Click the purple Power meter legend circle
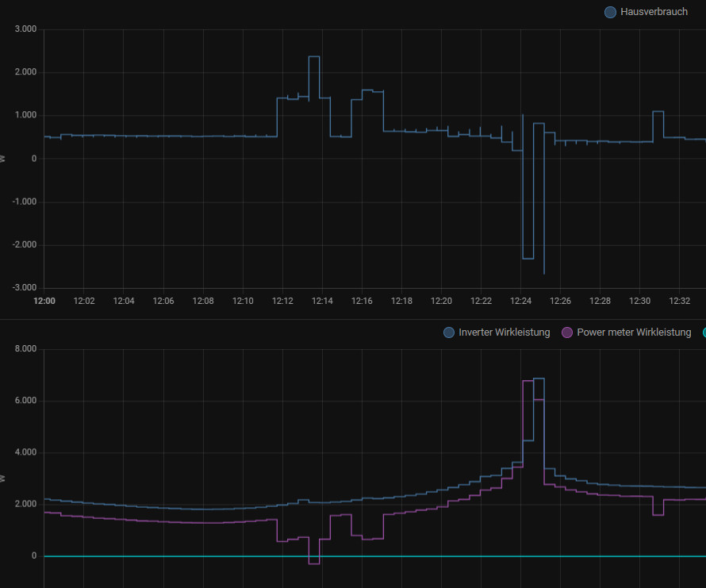 (x=566, y=332)
